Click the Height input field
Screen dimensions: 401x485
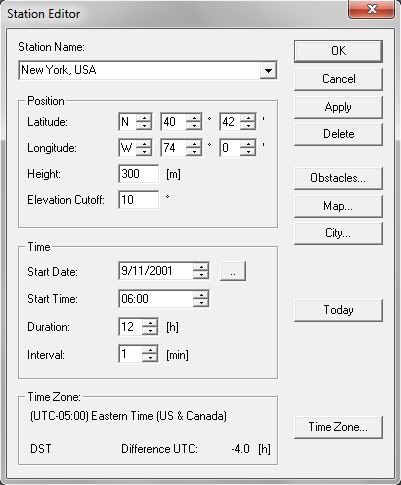pyautogui.click(x=139, y=174)
